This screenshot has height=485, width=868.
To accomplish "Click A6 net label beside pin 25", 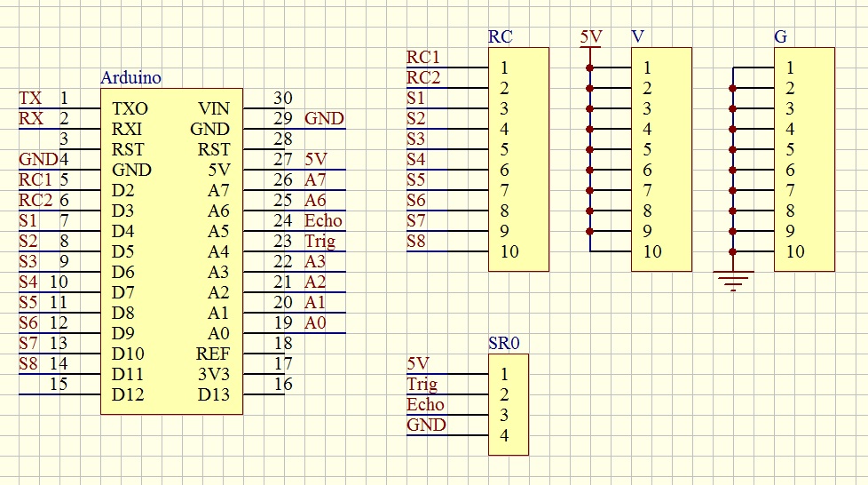I will pos(316,201).
